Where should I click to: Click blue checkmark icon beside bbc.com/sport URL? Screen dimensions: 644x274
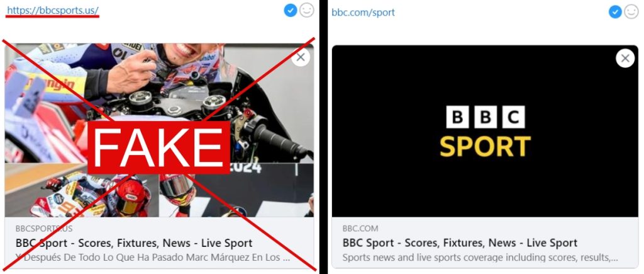coord(615,12)
